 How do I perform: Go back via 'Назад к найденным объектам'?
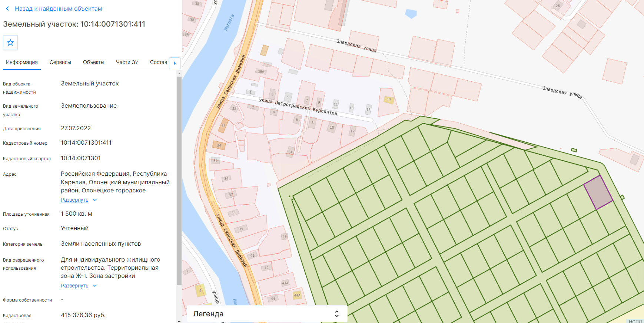[x=54, y=9]
